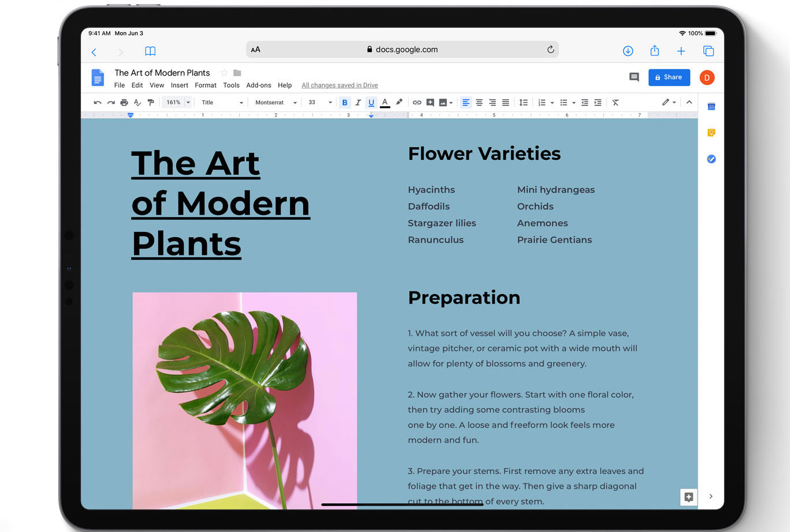Print the document
This screenshot has height=532, width=790.
124,102
